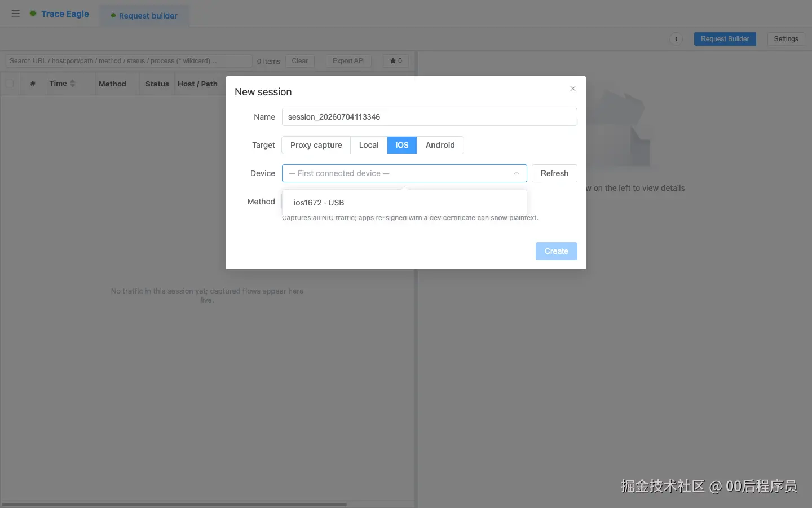Switch to the Request builder tab
Image resolution: width=812 pixels, height=508 pixels.
click(144, 16)
